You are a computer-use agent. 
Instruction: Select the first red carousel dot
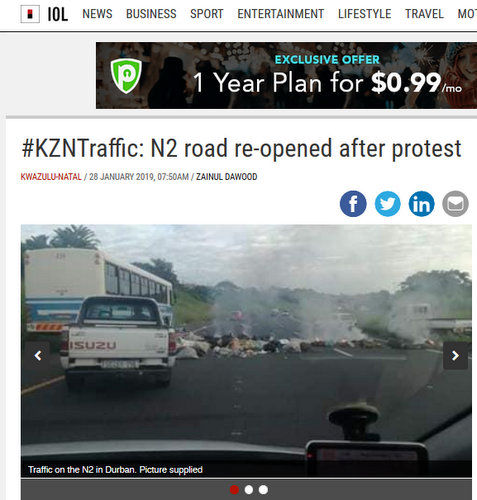click(234, 490)
